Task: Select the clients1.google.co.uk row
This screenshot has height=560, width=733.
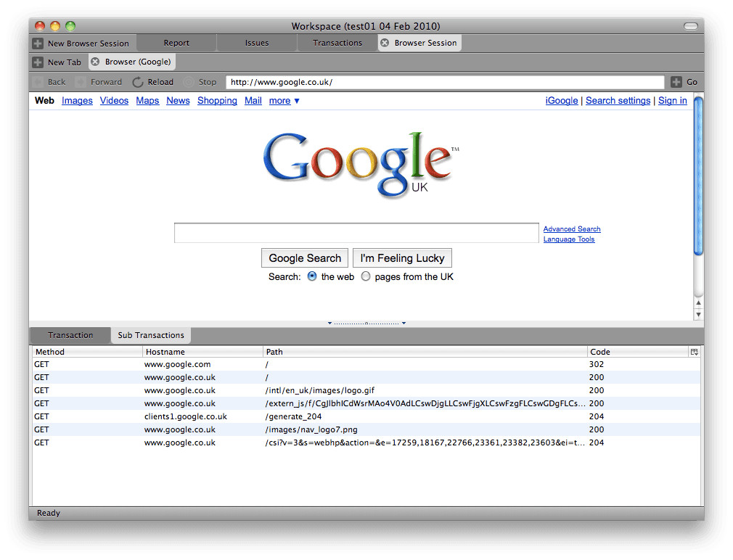Action: tap(366, 416)
